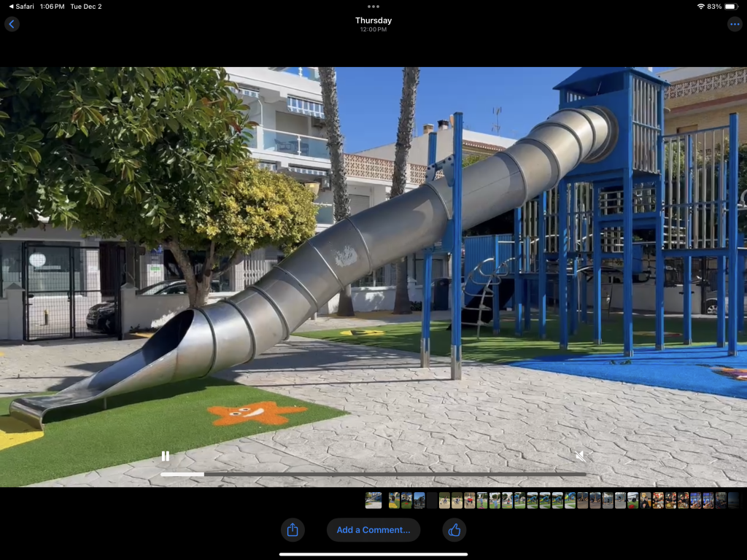The image size is (747, 560).
Task: Tap the battery indicator icon
Action: (731, 7)
